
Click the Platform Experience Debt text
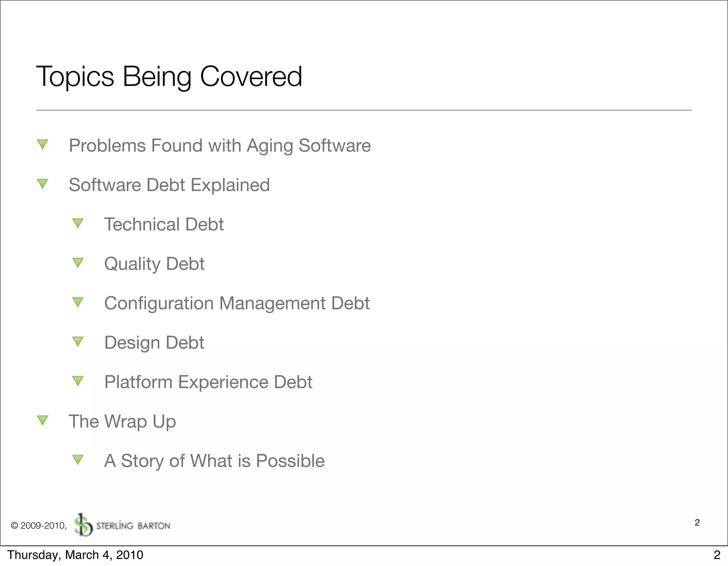[x=208, y=382]
